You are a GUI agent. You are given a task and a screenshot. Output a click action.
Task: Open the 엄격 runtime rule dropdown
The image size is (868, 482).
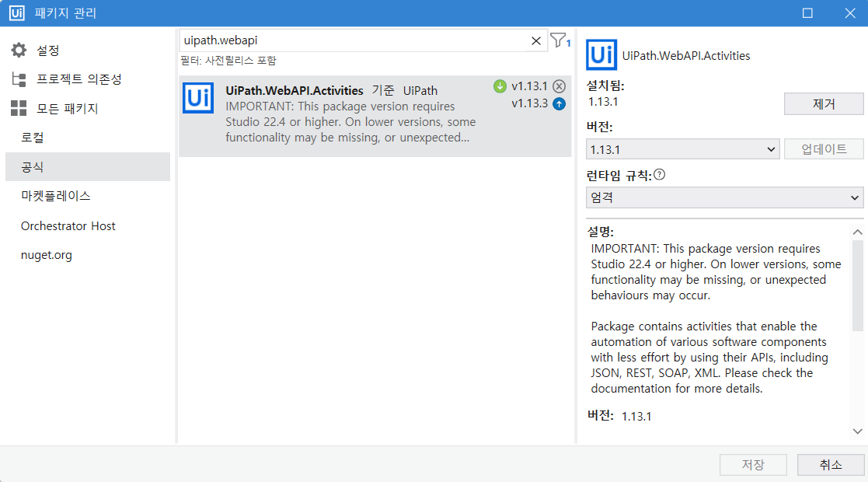coord(724,197)
